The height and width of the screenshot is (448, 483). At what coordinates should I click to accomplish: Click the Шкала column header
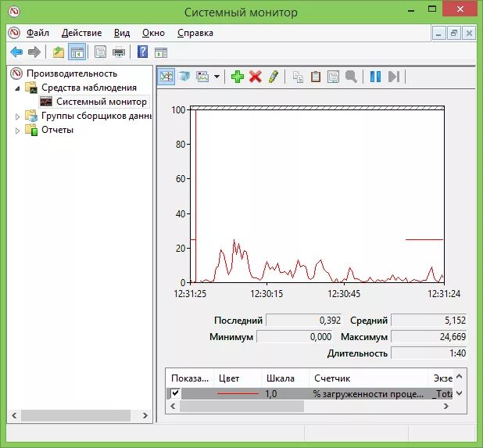tap(285, 378)
